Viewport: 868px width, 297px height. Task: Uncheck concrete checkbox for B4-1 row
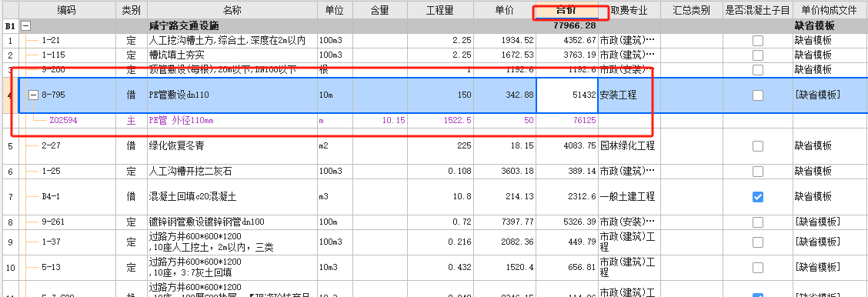757,197
